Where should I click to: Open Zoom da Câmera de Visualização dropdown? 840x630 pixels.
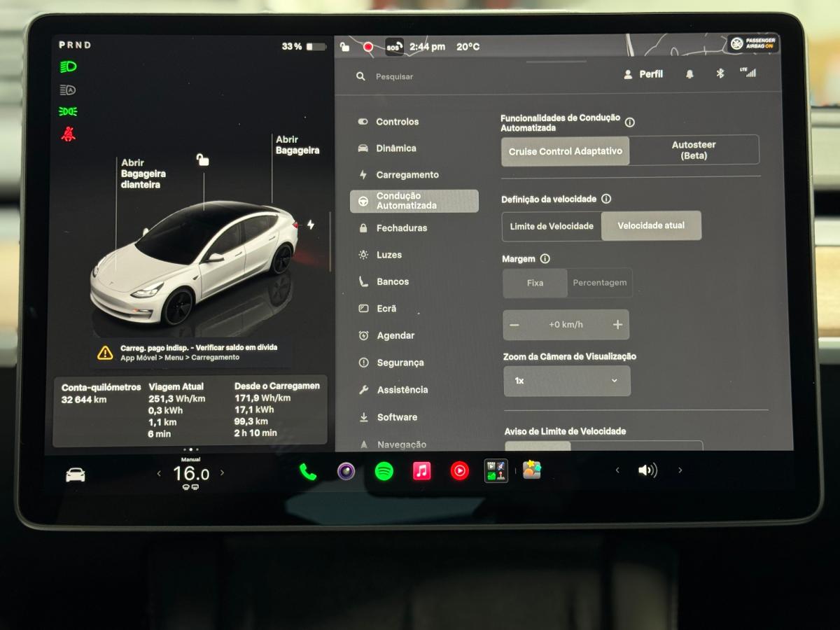[x=567, y=381]
